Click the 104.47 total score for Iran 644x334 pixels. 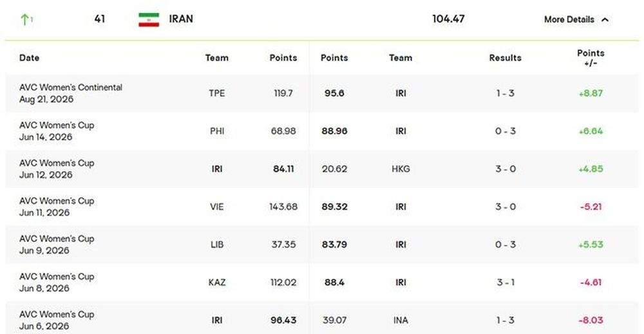click(x=448, y=19)
